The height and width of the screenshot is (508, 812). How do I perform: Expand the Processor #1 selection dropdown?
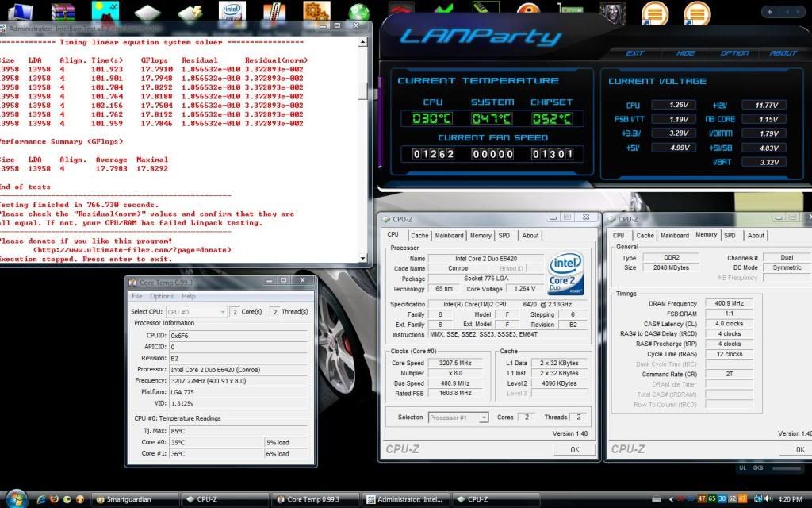458,418
